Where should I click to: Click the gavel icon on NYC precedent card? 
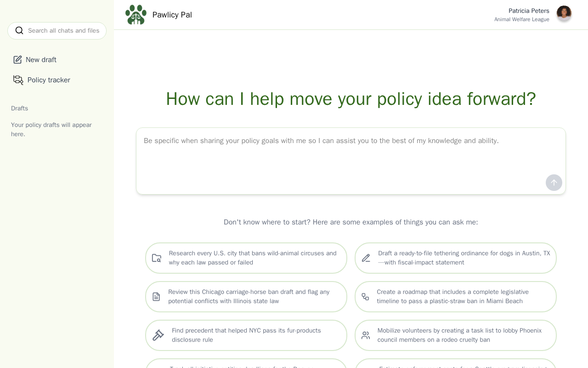(158, 335)
